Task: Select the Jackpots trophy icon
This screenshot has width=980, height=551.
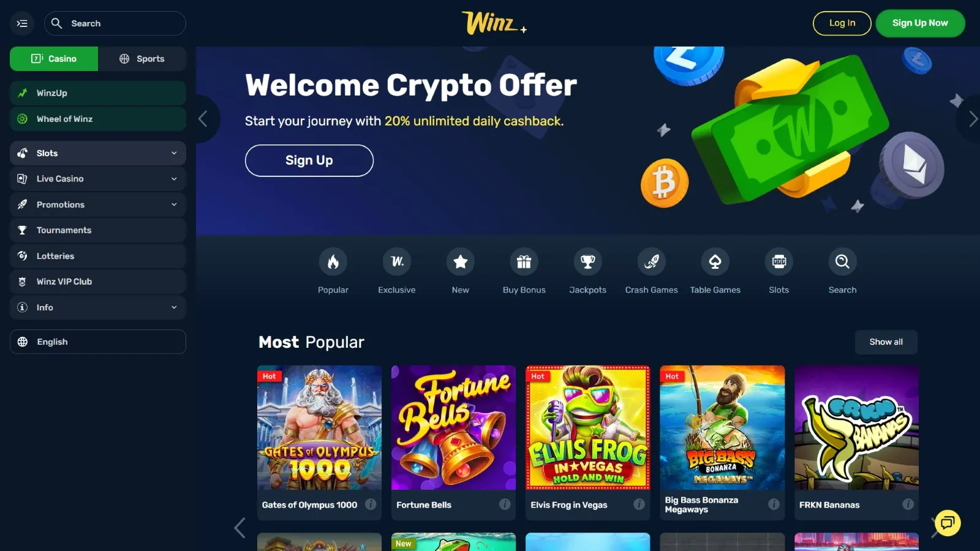Action: [588, 262]
